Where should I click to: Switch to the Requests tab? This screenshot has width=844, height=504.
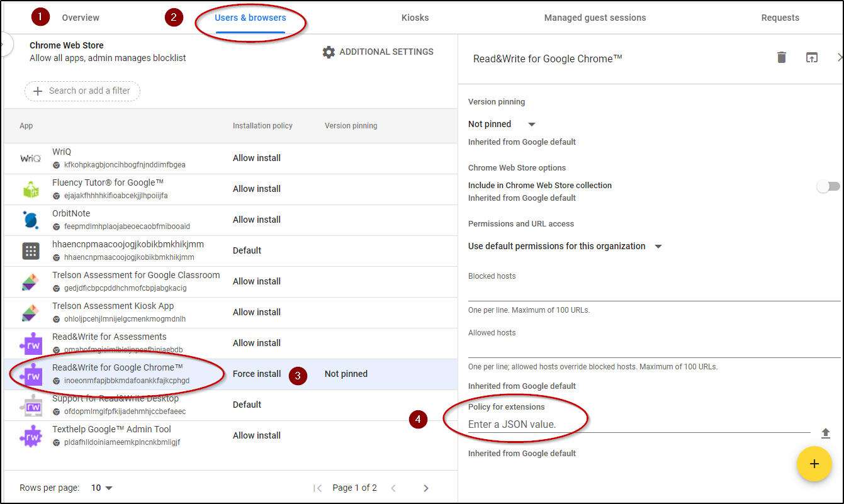point(780,18)
